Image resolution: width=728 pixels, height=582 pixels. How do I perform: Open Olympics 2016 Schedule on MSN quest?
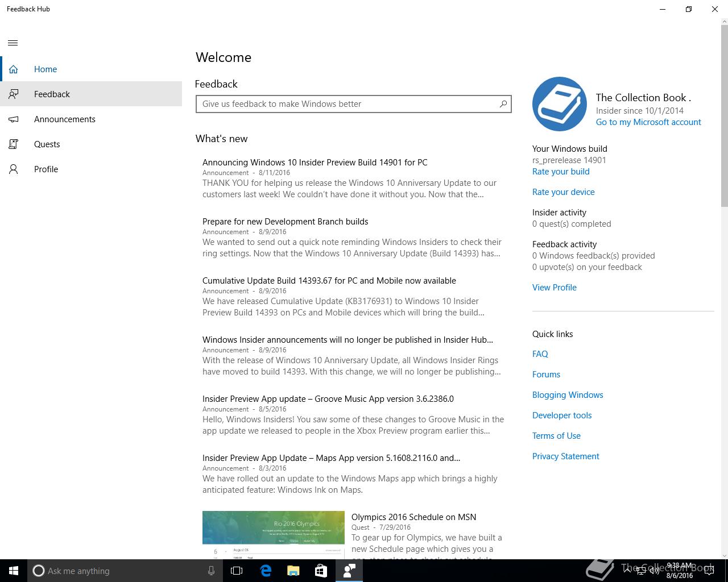pyautogui.click(x=413, y=517)
